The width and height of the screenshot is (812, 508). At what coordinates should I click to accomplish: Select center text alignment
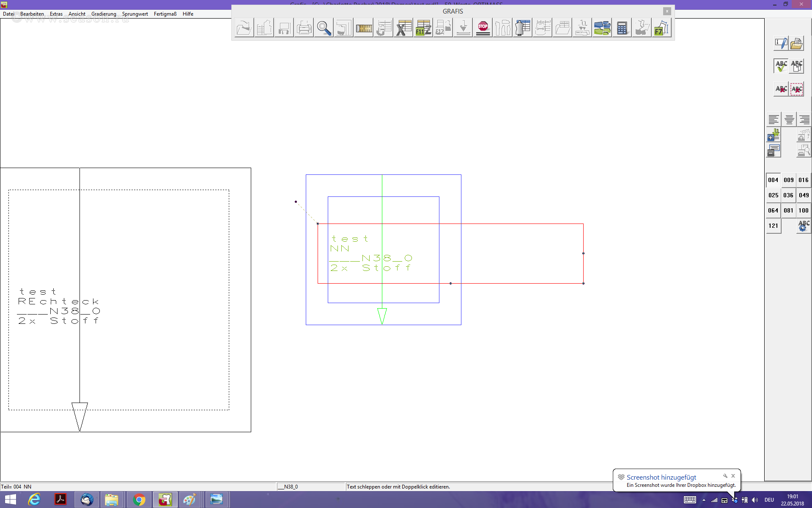click(789, 120)
